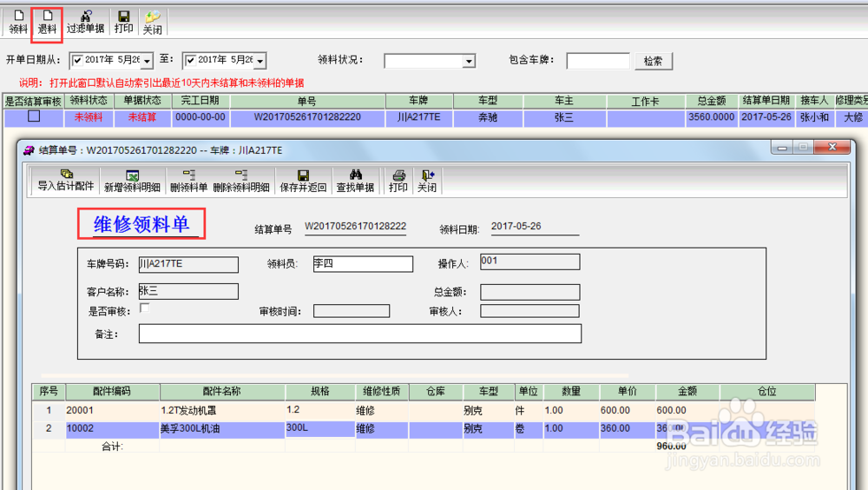868x490 pixels.
Task: Click the 美孚300L机油 part name cell
Action: (x=222, y=428)
